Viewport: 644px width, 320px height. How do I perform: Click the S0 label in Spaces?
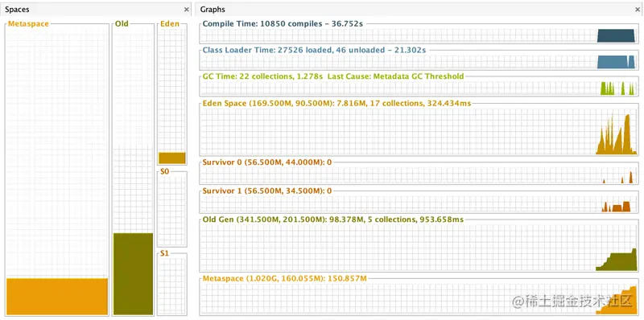164,171
